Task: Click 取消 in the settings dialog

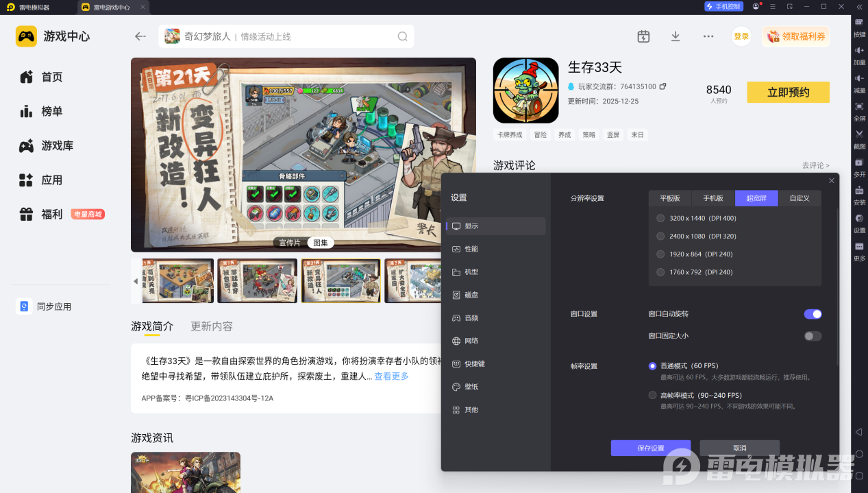Action: tap(740, 448)
